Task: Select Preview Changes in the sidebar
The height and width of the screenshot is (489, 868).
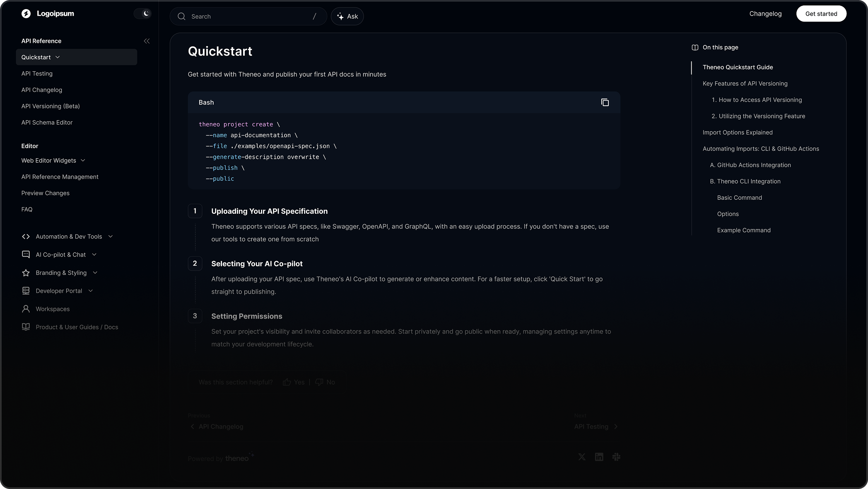Action: [x=46, y=193]
